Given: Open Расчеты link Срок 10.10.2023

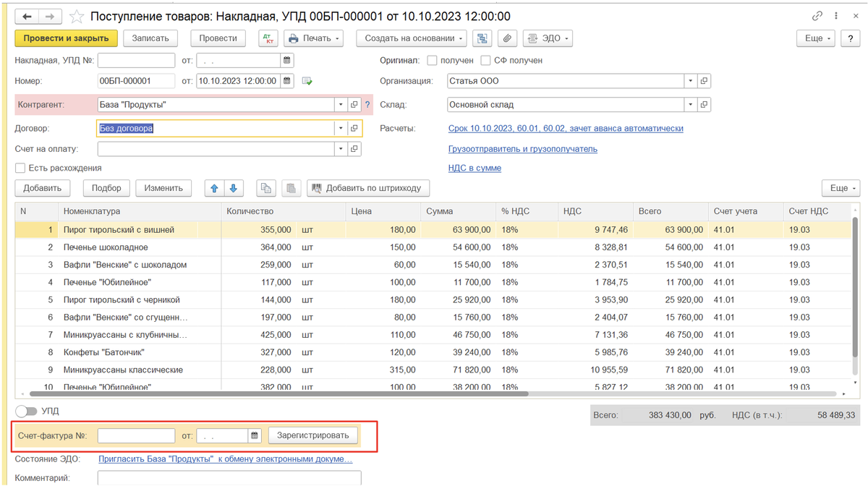Looking at the screenshot, I should pos(566,128).
